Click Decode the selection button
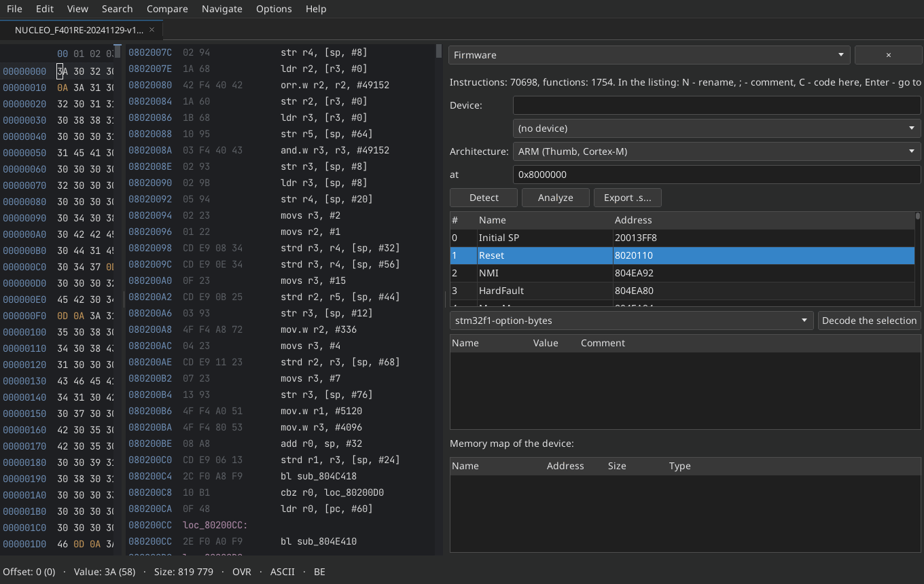 [x=869, y=321]
